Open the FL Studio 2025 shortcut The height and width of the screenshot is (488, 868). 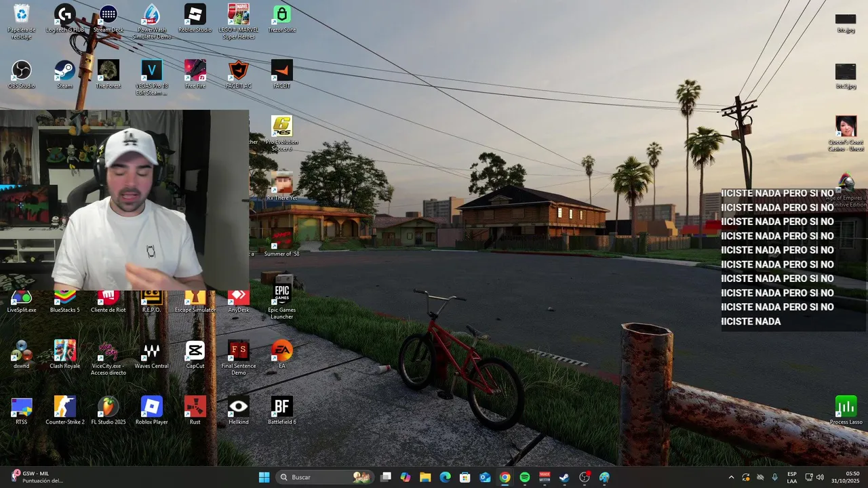pyautogui.click(x=108, y=411)
